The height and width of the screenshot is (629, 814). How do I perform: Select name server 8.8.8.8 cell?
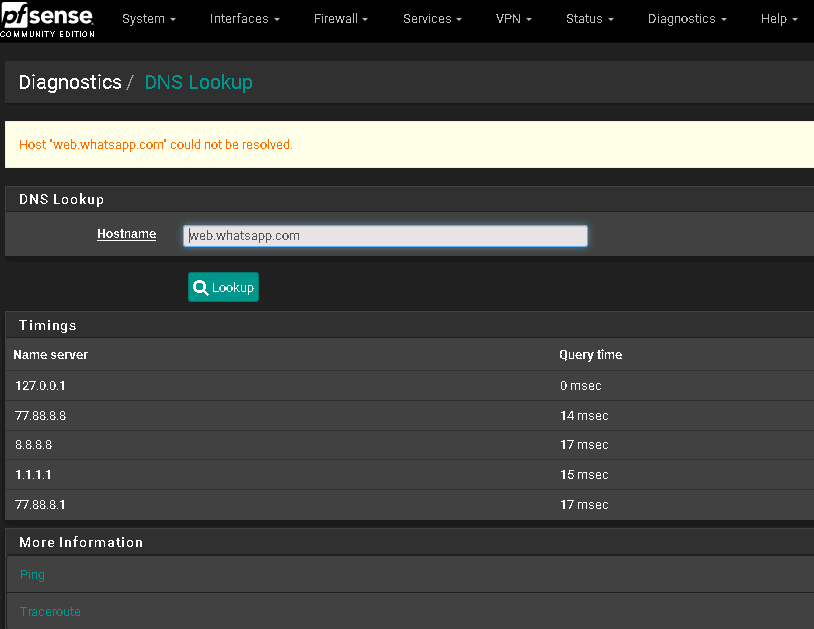coord(33,445)
